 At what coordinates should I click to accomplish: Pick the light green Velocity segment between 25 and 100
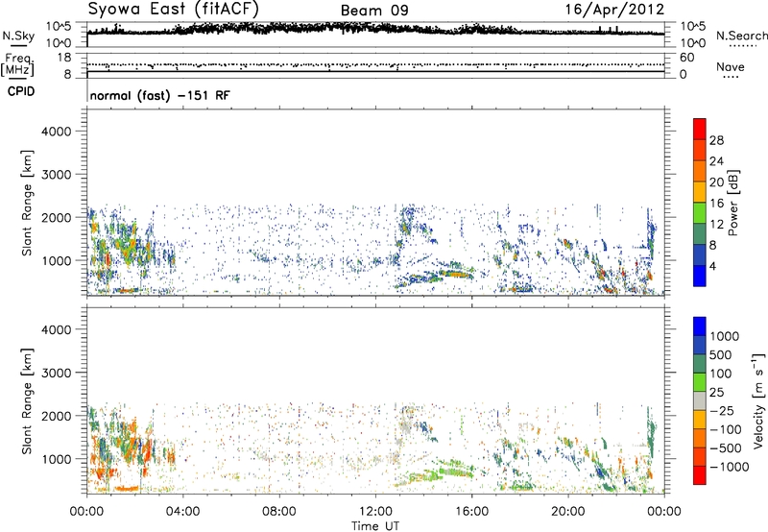click(700, 382)
